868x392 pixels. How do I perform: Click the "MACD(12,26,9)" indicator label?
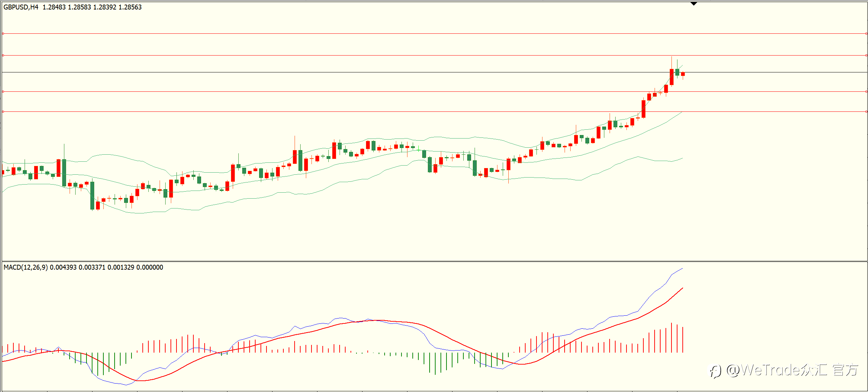[26, 267]
